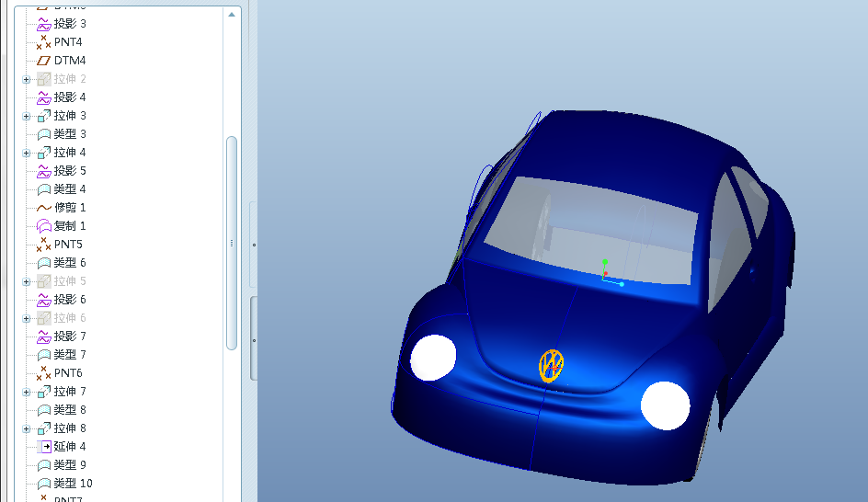Click the style surface icon of 类型 3
The image size is (868, 502).
click(44, 134)
